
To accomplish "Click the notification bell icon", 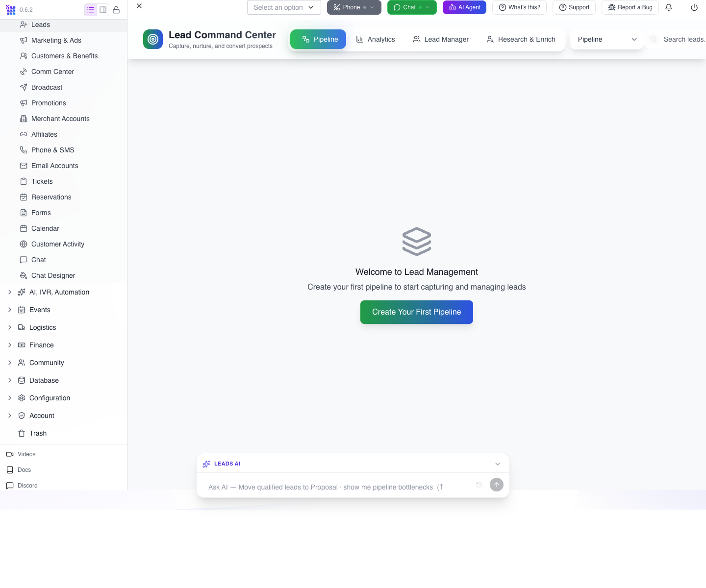I will tap(669, 7).
